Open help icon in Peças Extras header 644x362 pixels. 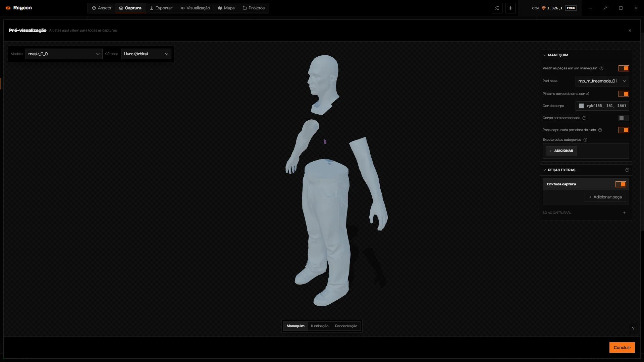tap(627, 170)
